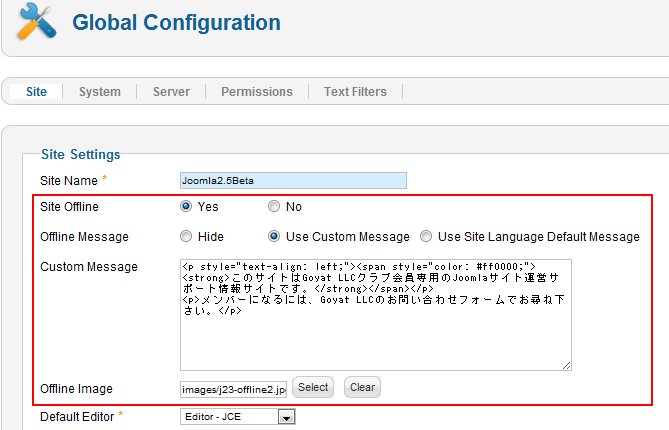Clear the Offline Image selection
This screenshot has width=669, height=430.
coord(362,387)
